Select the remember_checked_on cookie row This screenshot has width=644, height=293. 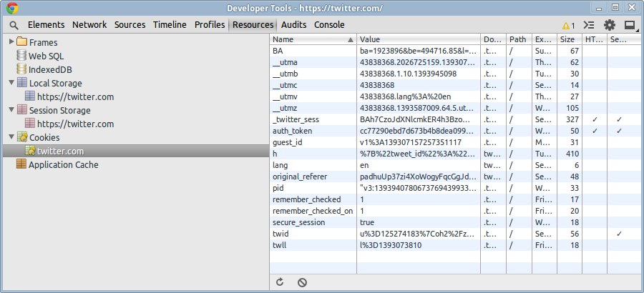point(457,211)
